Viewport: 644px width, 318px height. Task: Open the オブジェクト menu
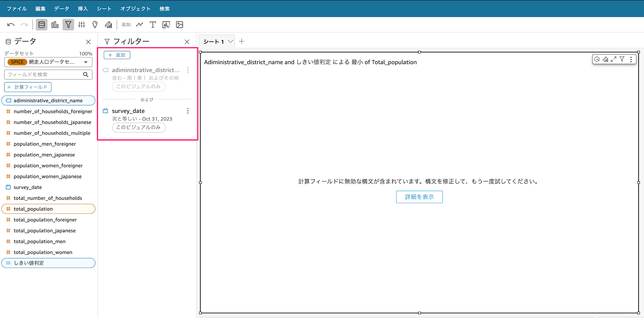(136, 9)
